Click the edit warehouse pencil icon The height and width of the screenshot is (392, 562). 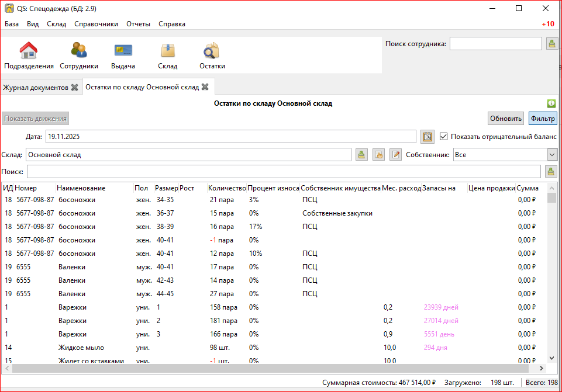click(396, 155)
